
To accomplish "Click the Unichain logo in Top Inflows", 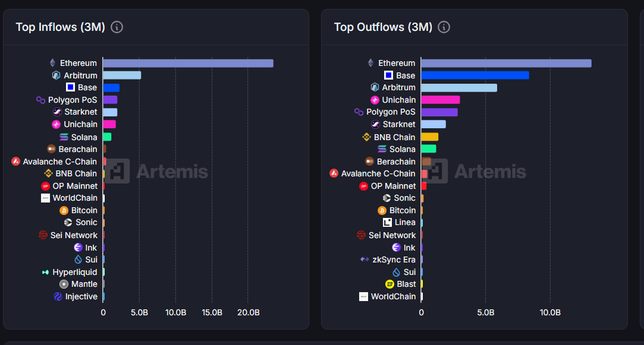I will pos(56,124).
